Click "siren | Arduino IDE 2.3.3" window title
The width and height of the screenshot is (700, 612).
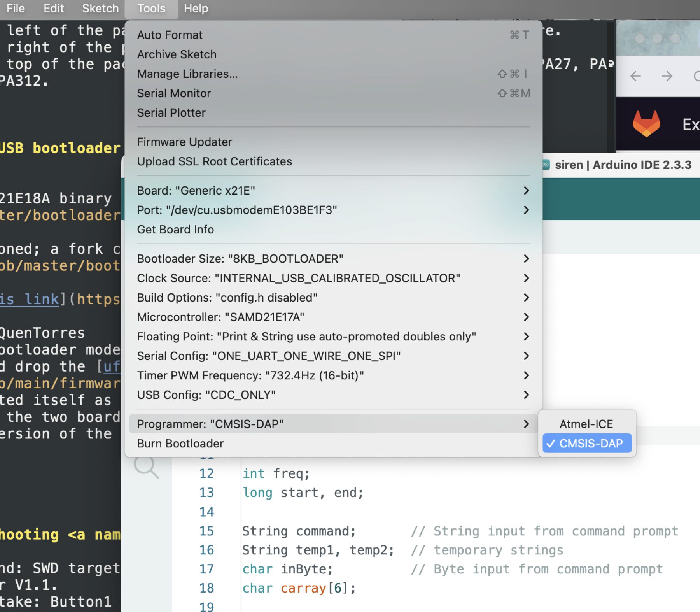623,165
